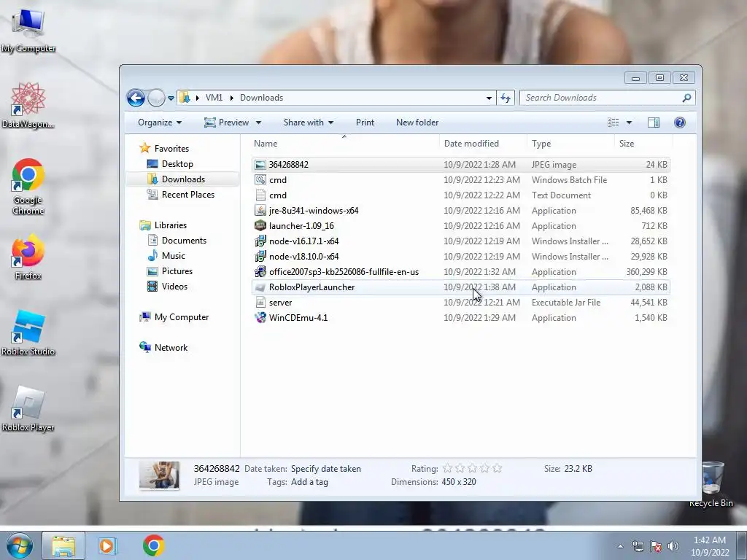Open the Pictures library
Screen dimensions: 747x560
tap(177, 271)
